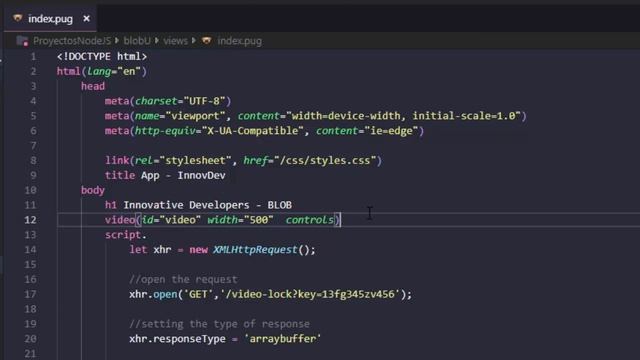Click the 'body' tag on line 10
The height and width of the screenshot is (360, 640).
pos(93,190)
